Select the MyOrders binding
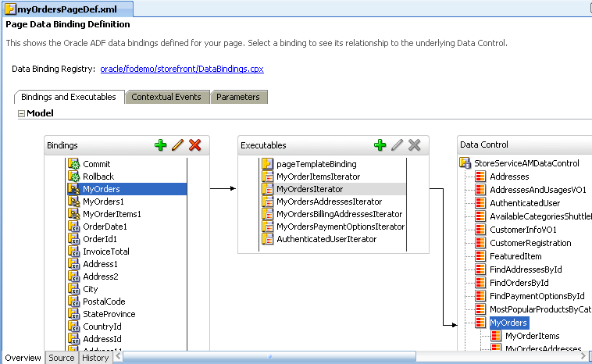 [x=127, y=189]
